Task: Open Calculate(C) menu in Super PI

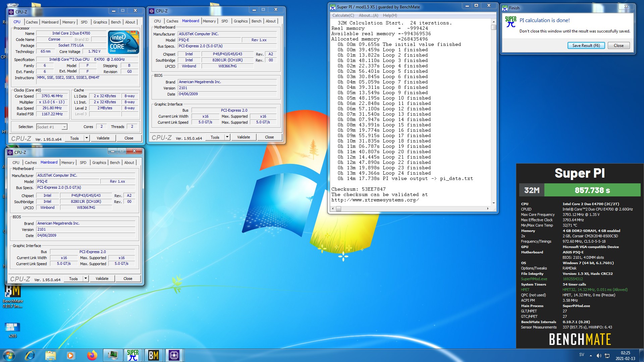Action: click(x=343, y=15)
